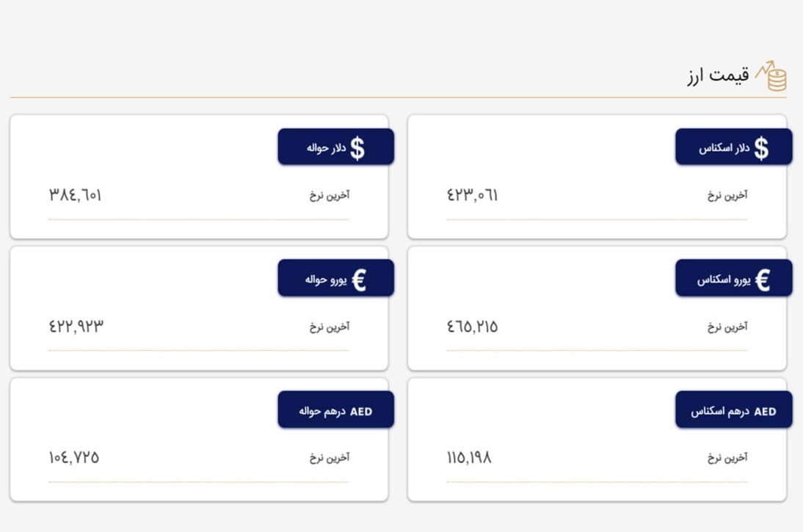Open the دلار حواله label

326,148
